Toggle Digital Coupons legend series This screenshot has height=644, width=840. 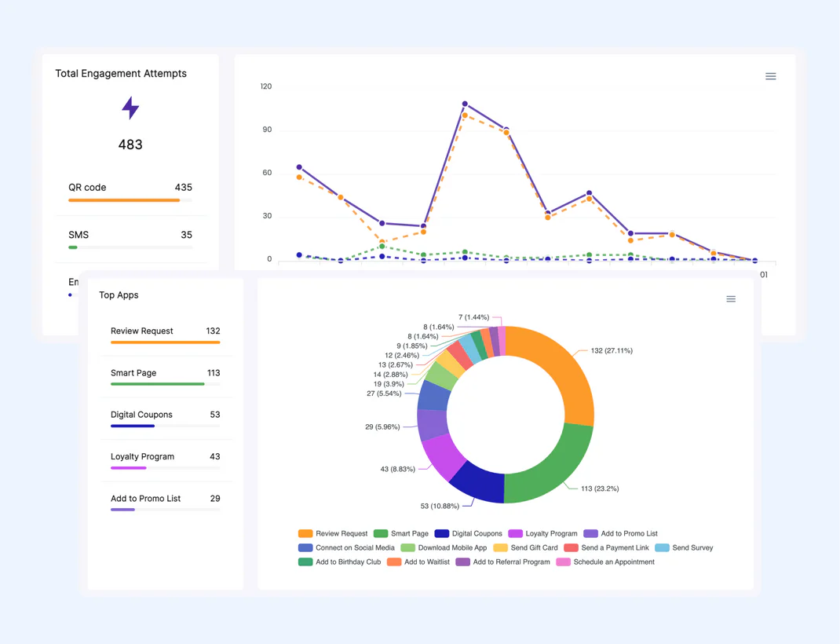point(468,533)
